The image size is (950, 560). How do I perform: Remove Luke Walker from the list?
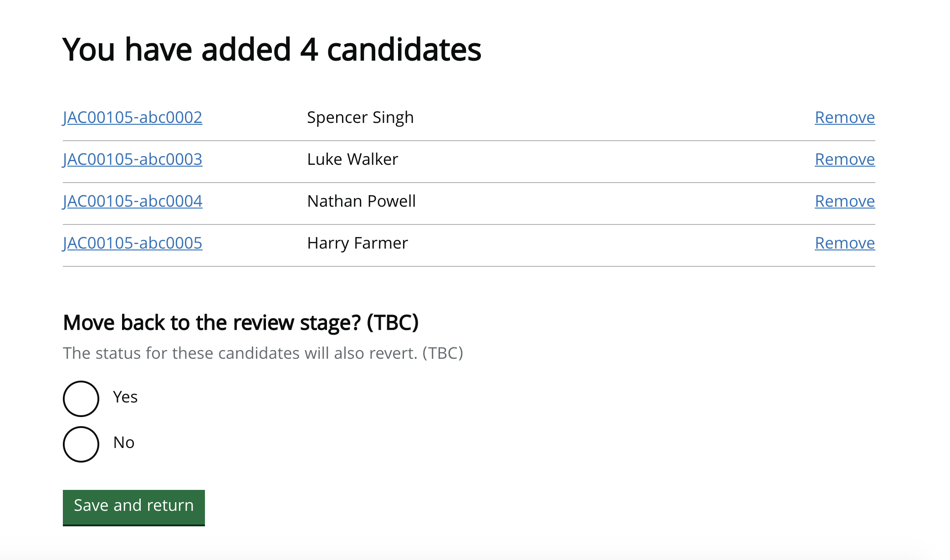tap(845, 159)
